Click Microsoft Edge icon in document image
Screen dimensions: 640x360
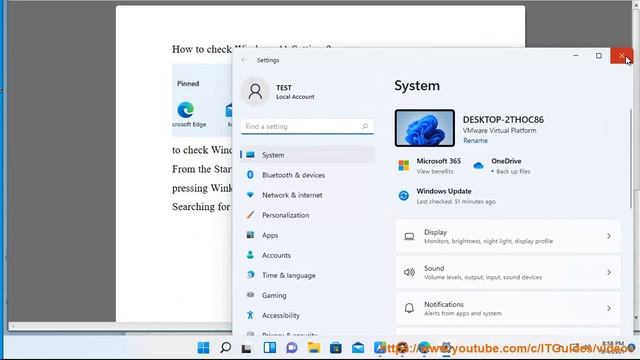pyautogui.click(x=186, y=110)
